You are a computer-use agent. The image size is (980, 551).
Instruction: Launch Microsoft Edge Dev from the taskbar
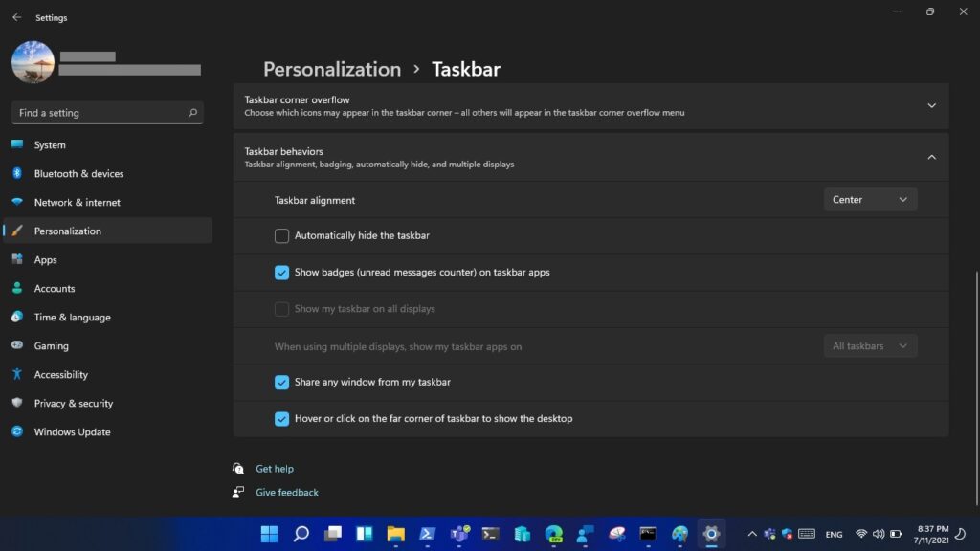coord(553,534)
